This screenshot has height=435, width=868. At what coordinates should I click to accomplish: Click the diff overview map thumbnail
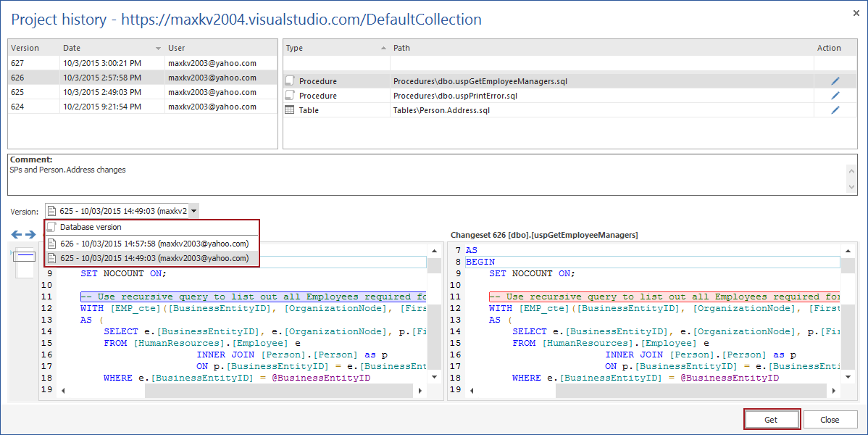point(25,262)
